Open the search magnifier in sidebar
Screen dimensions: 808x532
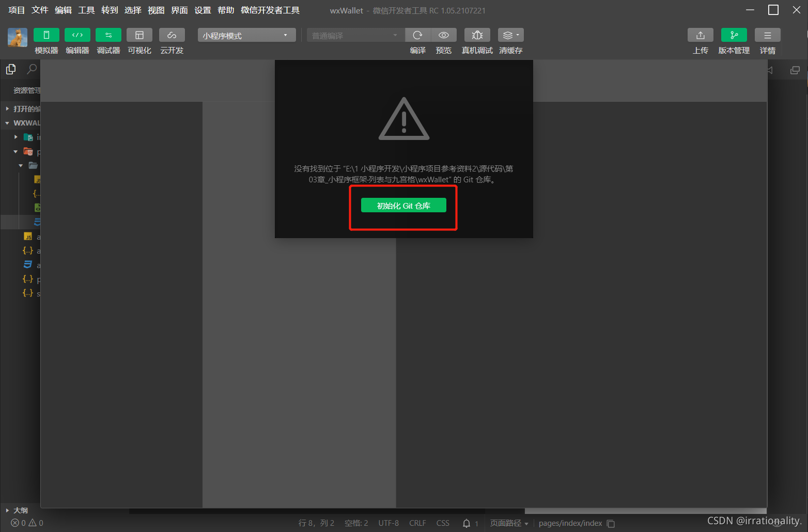tap(32, 69)
